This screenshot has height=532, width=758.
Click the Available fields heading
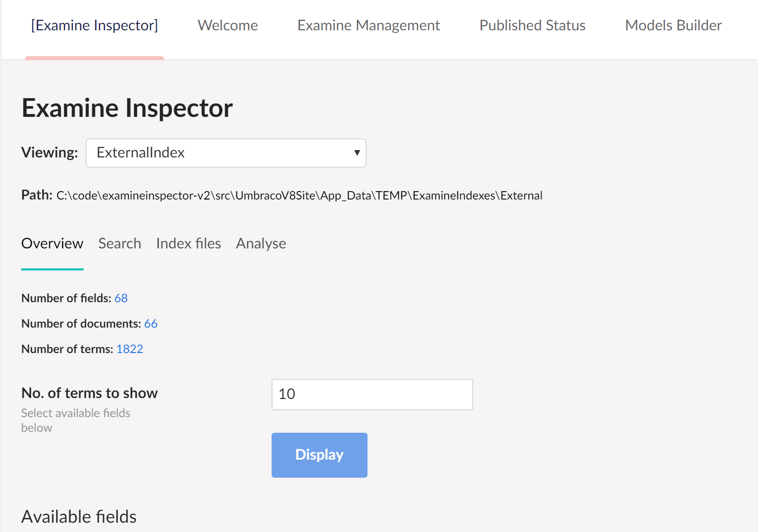point(79,517)
